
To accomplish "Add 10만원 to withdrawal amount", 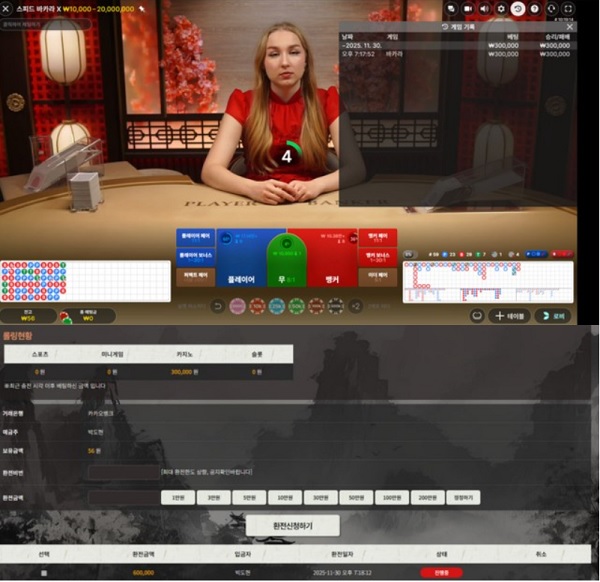I will pos(285,498).
